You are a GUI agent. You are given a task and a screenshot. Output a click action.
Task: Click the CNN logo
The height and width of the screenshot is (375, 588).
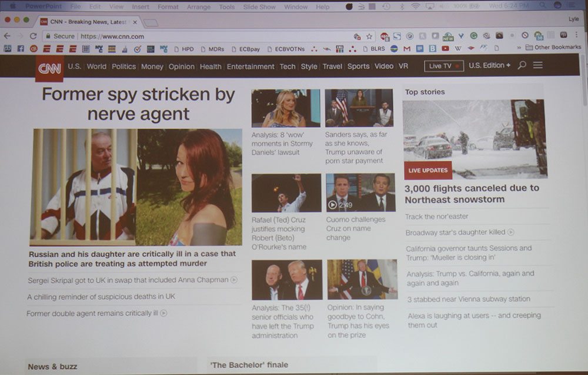[49, 68]
